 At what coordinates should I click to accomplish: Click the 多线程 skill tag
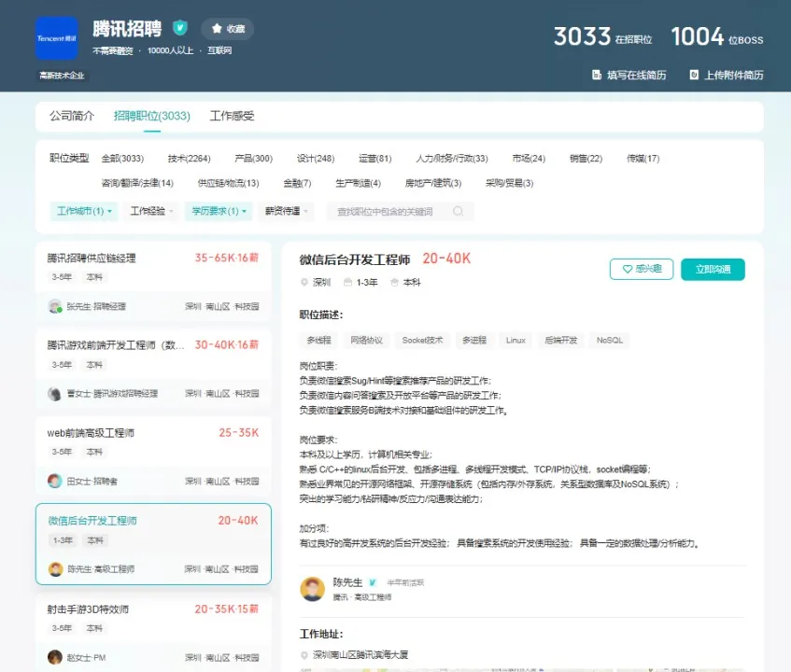(318, 341)
